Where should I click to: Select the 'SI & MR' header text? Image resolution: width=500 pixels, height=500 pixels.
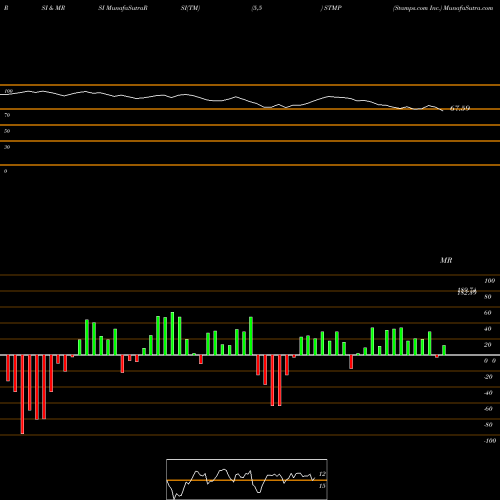[x=53, y=8]
